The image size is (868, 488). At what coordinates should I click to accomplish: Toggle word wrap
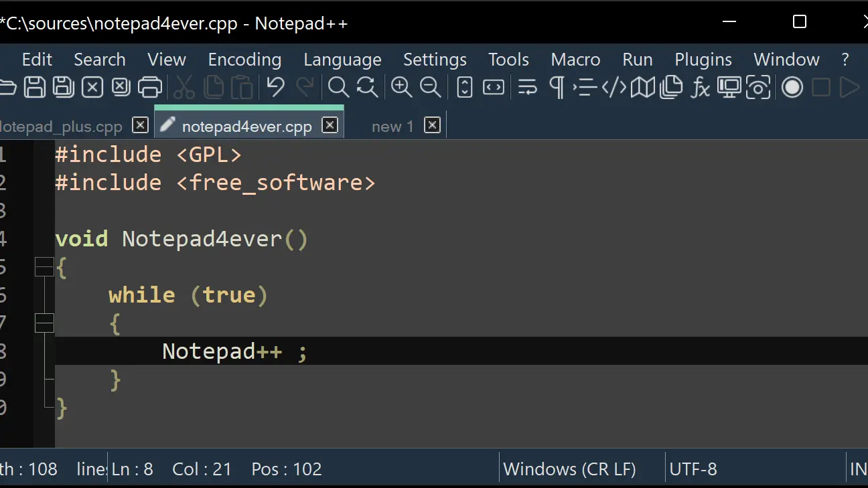527,87
